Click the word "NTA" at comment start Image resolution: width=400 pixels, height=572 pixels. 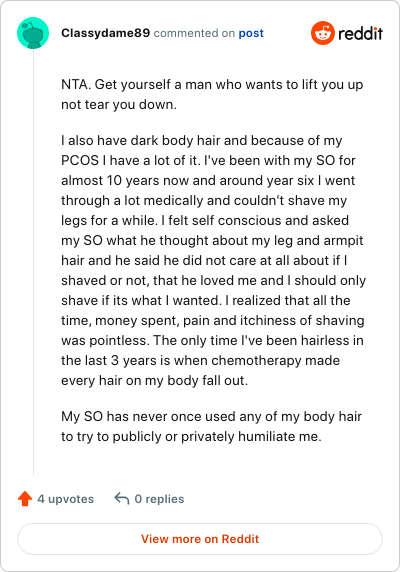(74, 85)
